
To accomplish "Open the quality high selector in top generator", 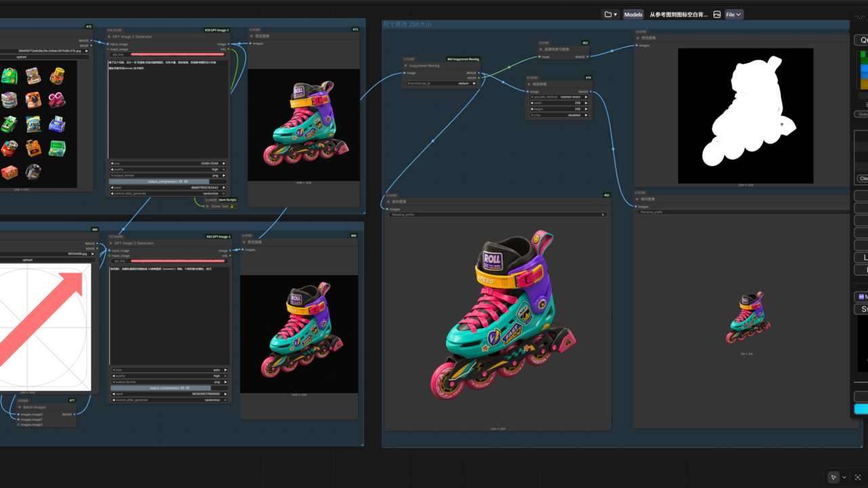I will (168, 169).
